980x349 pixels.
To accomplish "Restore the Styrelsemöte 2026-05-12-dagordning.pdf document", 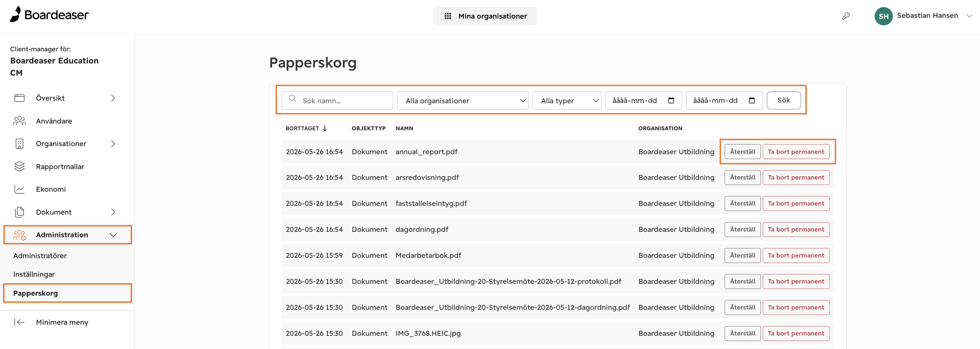I will [x=743, y=307].
